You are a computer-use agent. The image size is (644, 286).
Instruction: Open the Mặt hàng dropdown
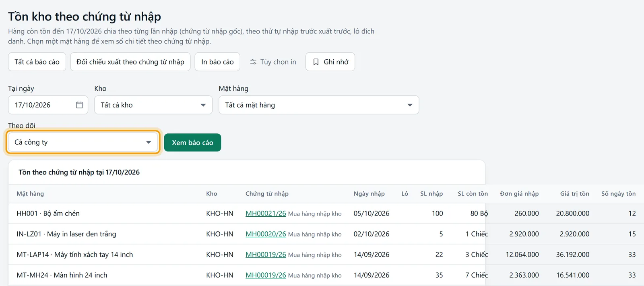pyautogui.click(x=319, y=105)
